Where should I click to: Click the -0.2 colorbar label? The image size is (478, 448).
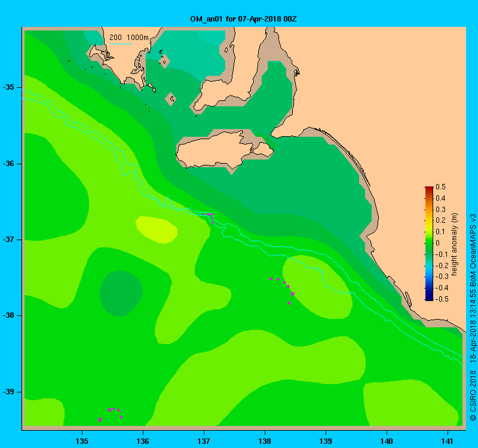click(x=442, y=265)
